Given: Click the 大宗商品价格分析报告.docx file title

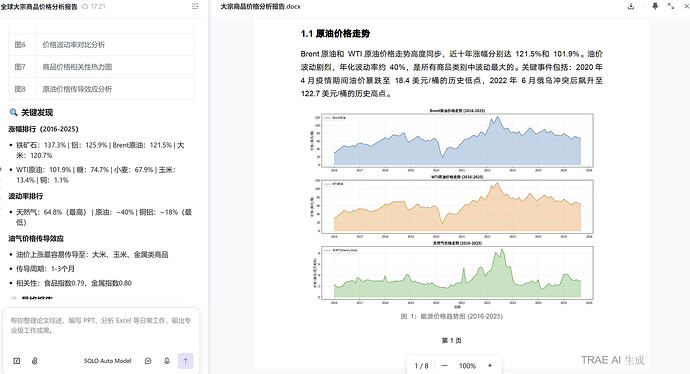Looking at the screenshot, I should pyautogui.click(x=261, y=7).
